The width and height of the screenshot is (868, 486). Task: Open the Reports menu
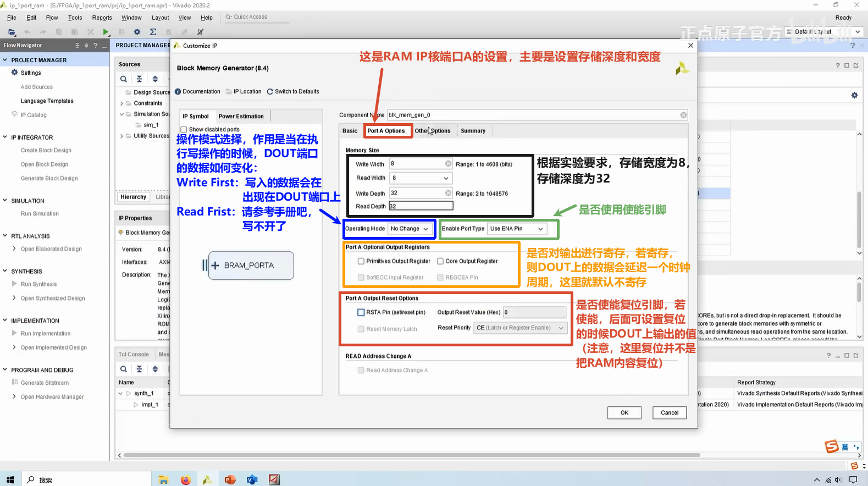102,18
